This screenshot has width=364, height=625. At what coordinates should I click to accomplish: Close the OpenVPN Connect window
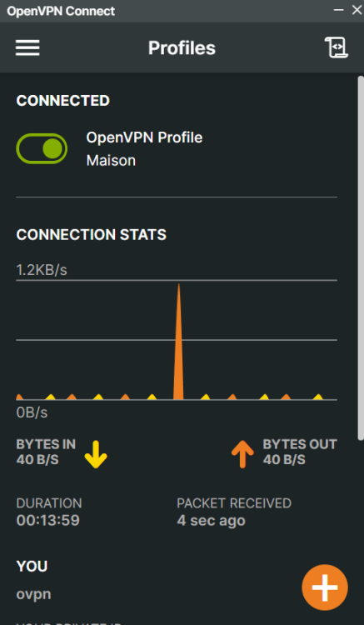pyautogui.click(x=357, y=10)
